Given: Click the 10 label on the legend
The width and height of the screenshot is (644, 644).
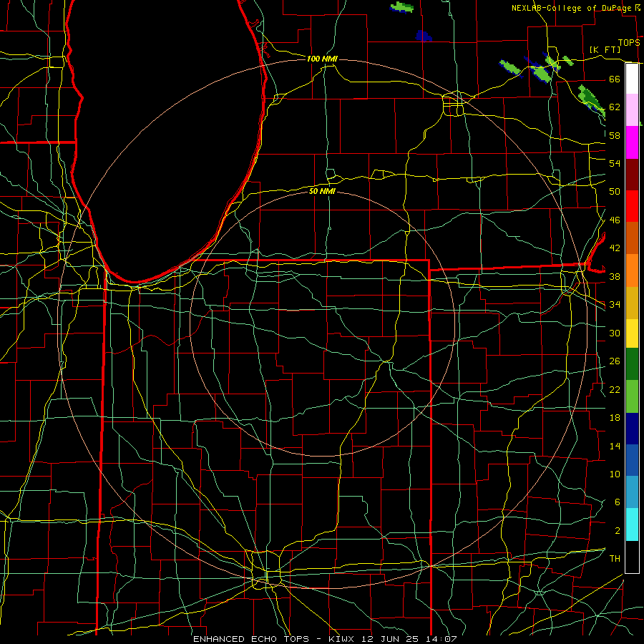Looking at the screenshot, I should click(615, 474).
